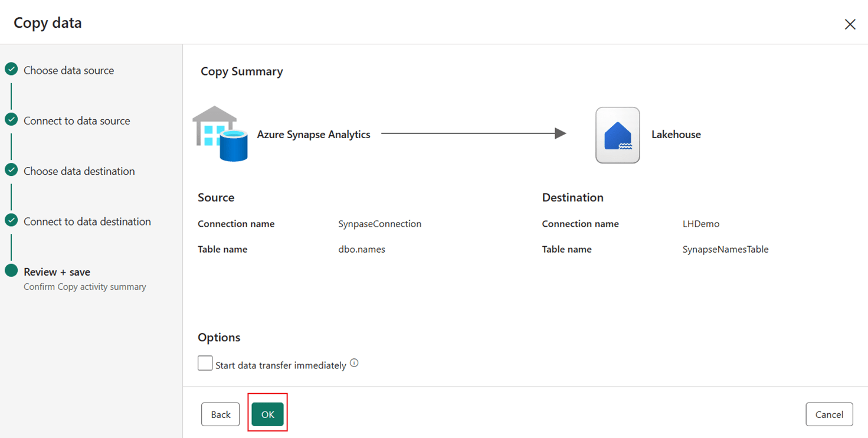Close the Copy data dialog
Screen dimensions: 868x438
[x=850, y=24]
